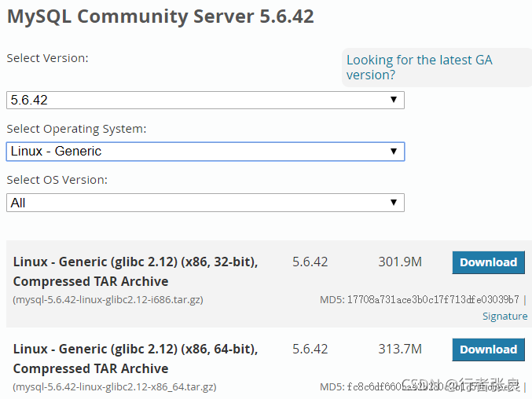Select the filename mysql-5.6.42-linux-glibc2.12-x86_64.tar.gz
The width and height of the screenshot is (532, 399).
click(115, 386)
